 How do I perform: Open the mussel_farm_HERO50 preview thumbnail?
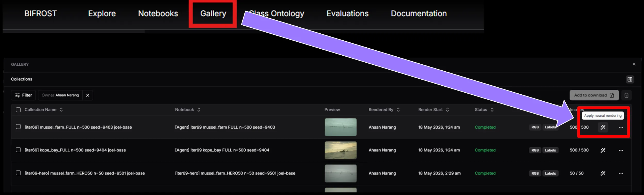(x=341, y=173)
